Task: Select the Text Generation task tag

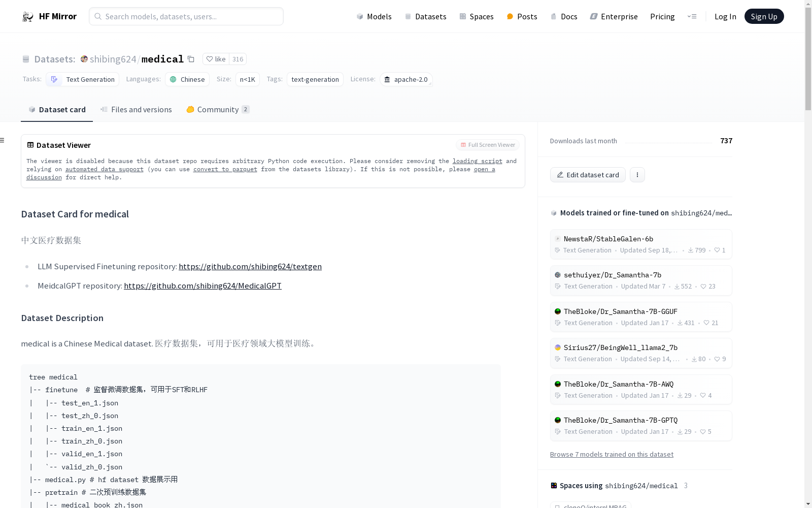Action: coord(83,79)
